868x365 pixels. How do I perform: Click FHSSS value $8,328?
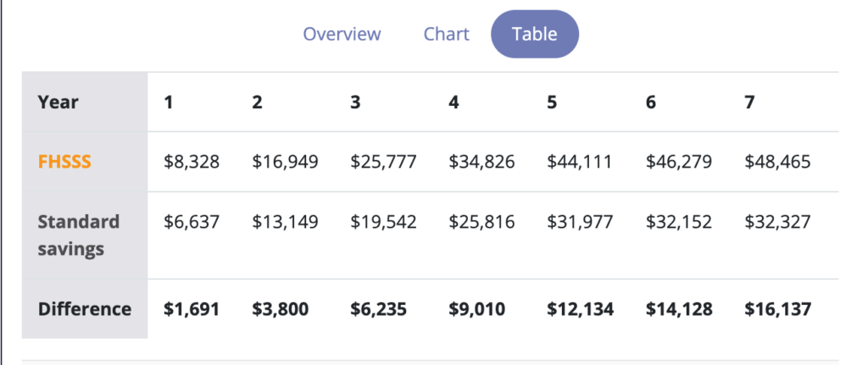click(192, 162)
